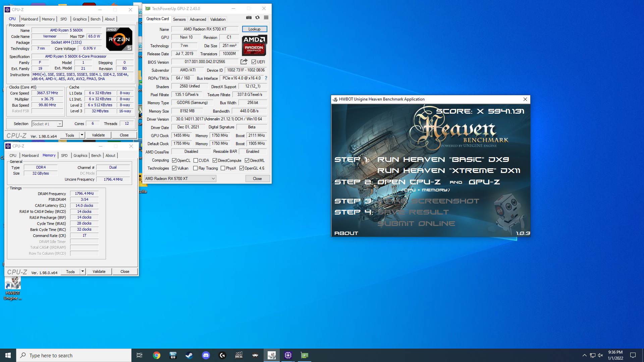Open network status tray icon
The image size is (644, 362).
click(593, 355)
